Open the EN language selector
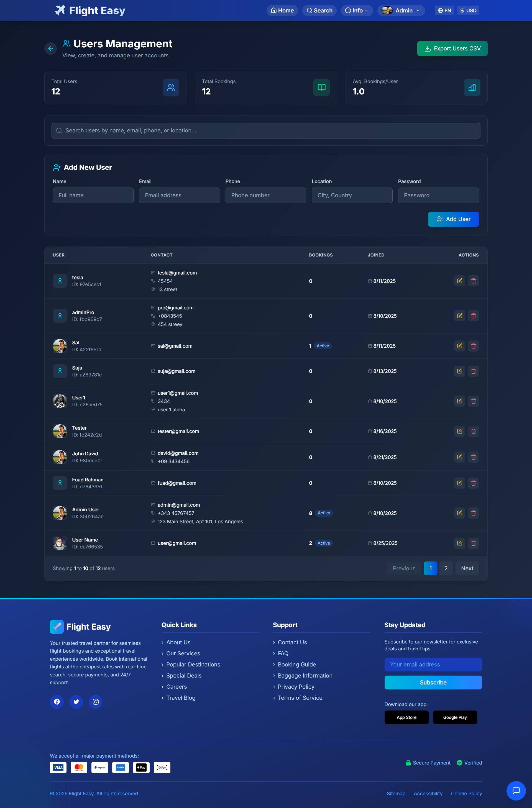 [x=444, y=11]
